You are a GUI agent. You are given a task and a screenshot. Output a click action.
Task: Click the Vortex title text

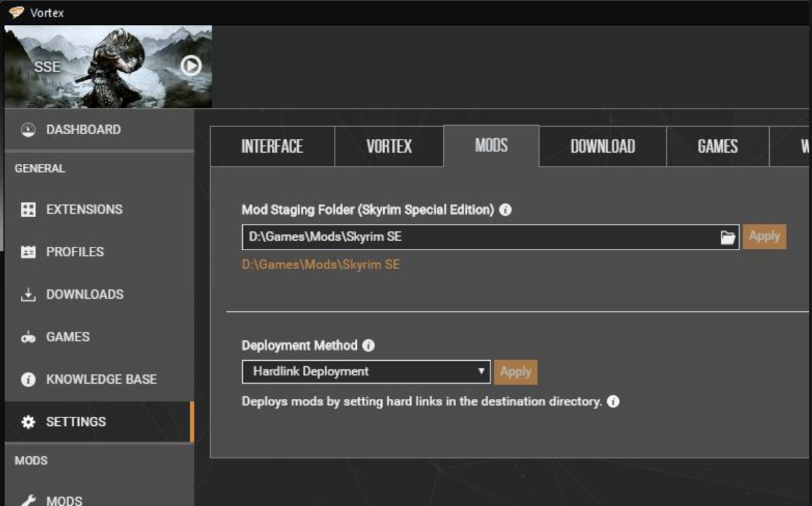(x=46, y=13)
